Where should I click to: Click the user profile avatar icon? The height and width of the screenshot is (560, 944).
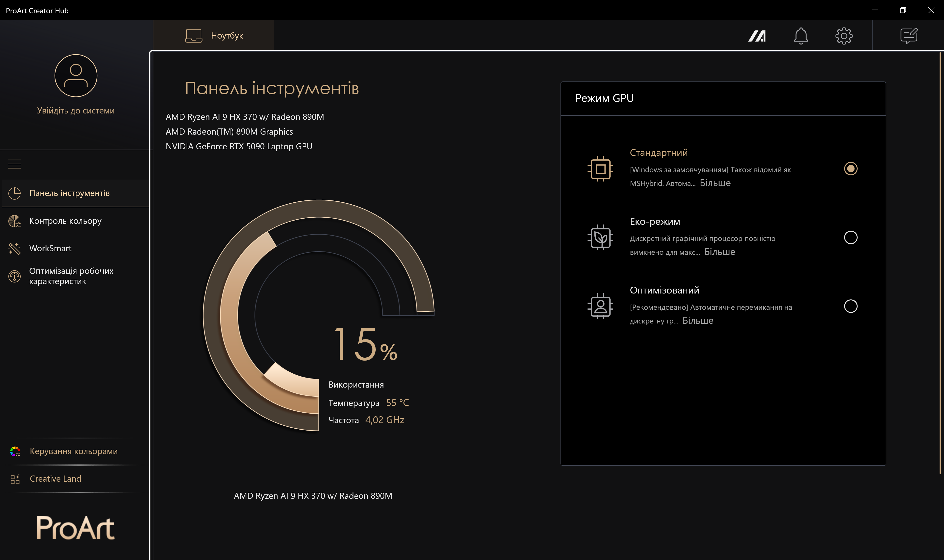pos(75,76)
